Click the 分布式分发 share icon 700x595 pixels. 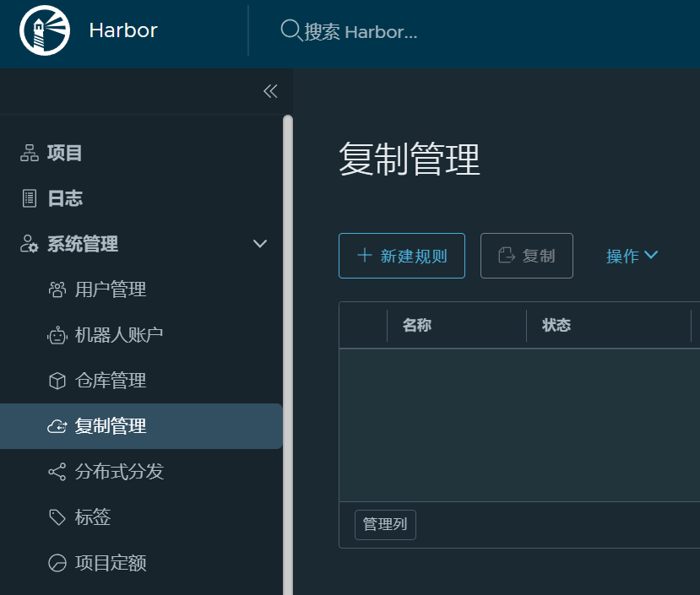(x=57, y=471)
